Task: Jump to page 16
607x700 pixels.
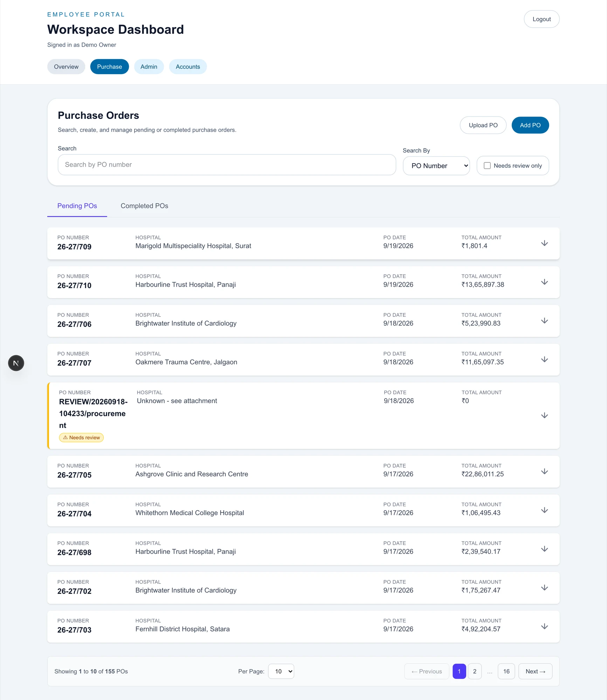Action: (506, 671)
